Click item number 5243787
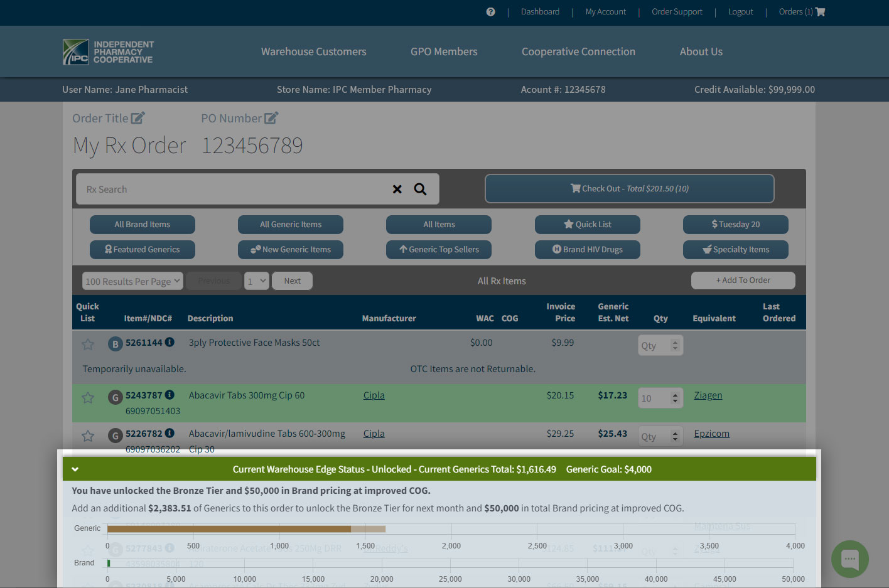Screen dimensions: 889x588 tap(144, 395)
